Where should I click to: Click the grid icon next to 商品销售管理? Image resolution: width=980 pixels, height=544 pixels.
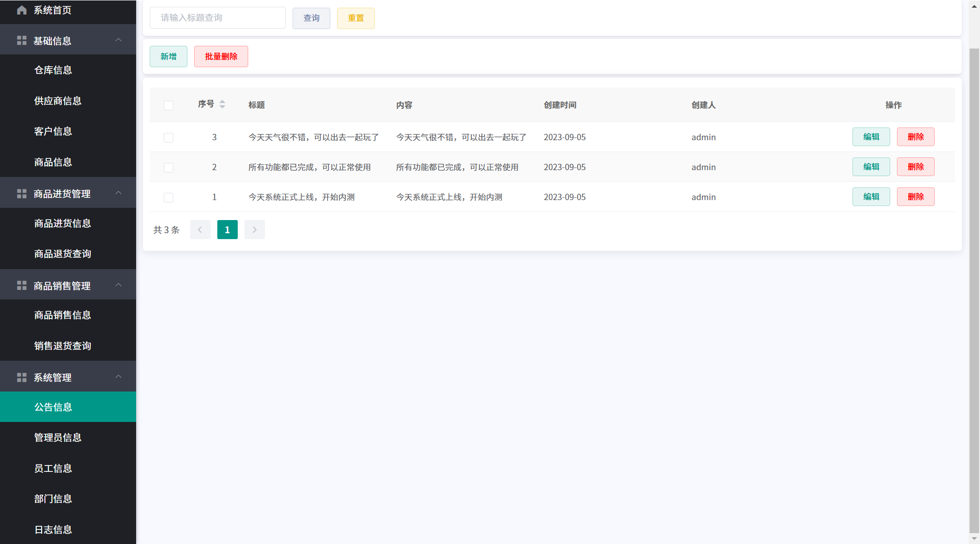point(21,285)
